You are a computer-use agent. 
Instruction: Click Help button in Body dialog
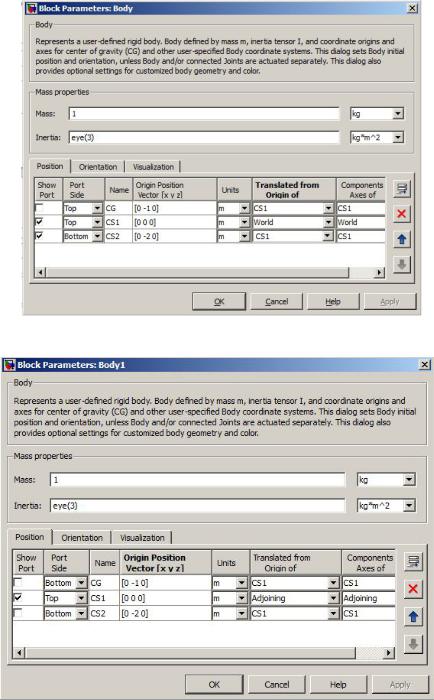tap(333, 301)
